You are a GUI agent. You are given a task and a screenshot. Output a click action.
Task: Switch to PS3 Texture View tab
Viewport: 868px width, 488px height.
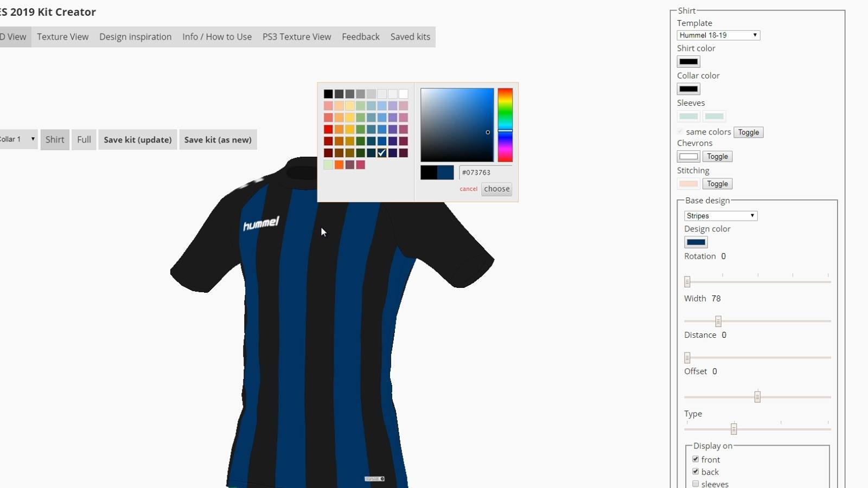[297, 37]
